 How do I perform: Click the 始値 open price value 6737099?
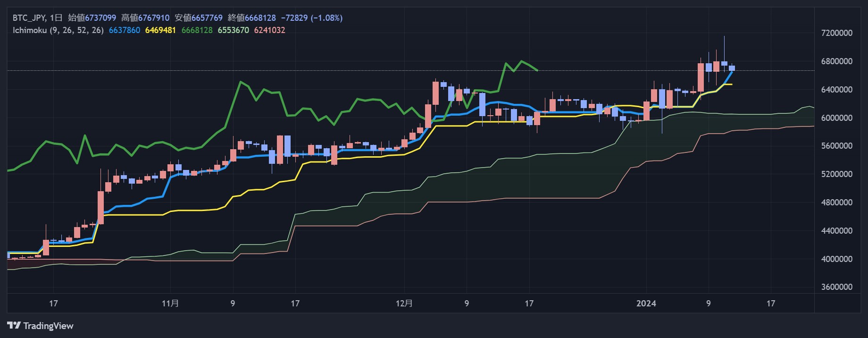[100, 18]
